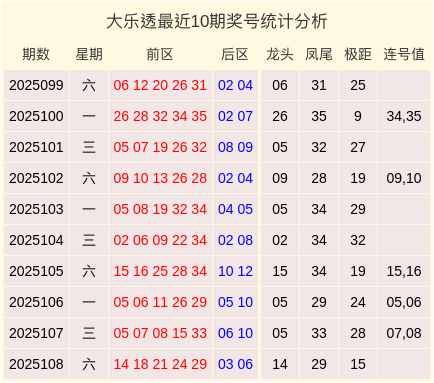The image size is (434, 383).
Task: Click front numbers 15 16 25 28 34
Action: pyautogui.click(x=160, y=271)
